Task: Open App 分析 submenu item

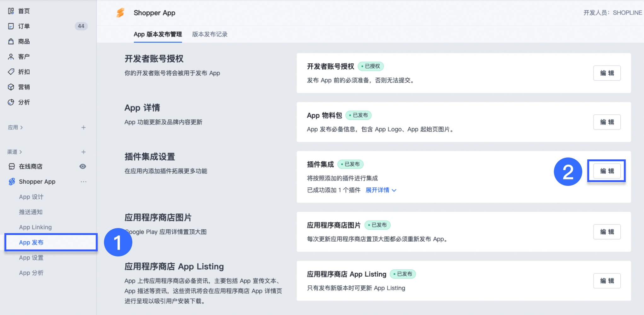Action: tap(31, 273)
